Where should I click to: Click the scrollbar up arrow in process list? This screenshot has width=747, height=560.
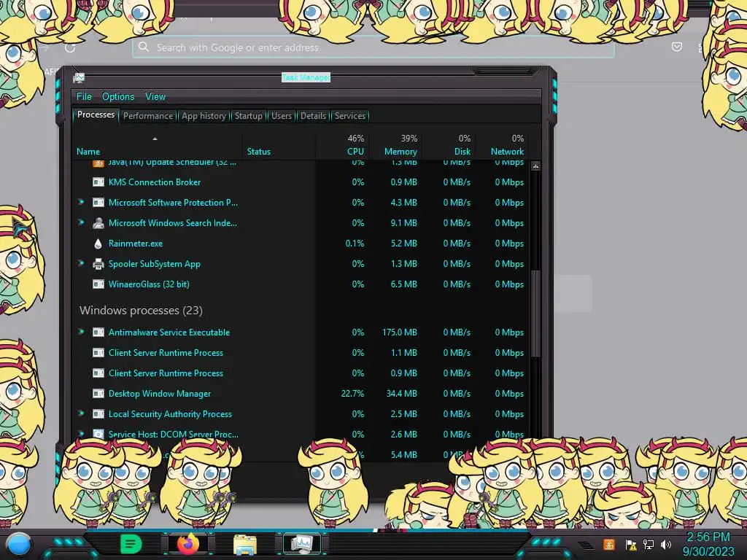pos(535,166)
